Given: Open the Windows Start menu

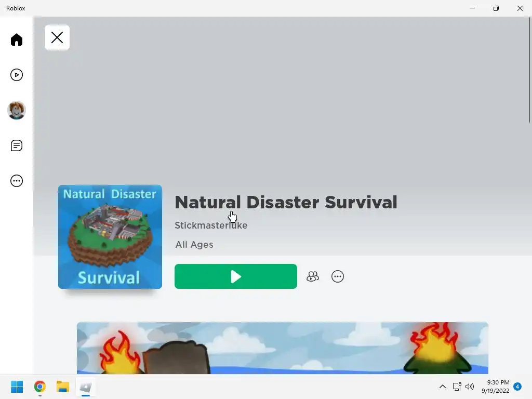Looking at the screenshot, I should coord(17,387).
